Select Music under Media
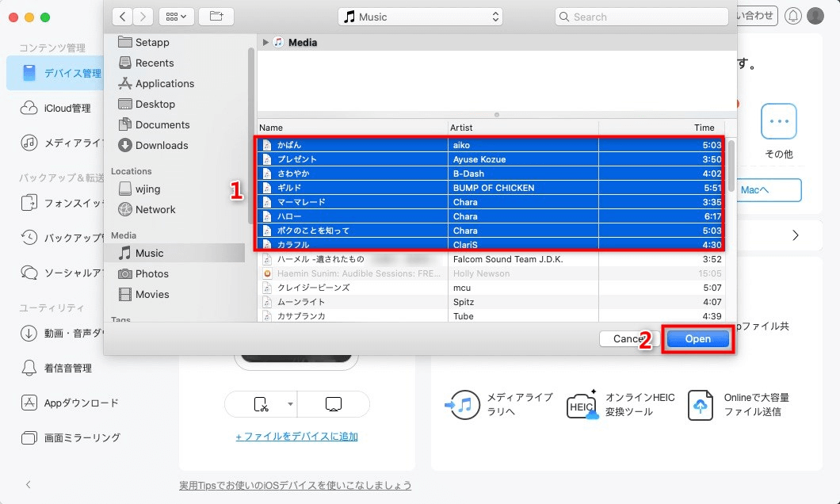840x504 pixels. (x=176, y=253)
